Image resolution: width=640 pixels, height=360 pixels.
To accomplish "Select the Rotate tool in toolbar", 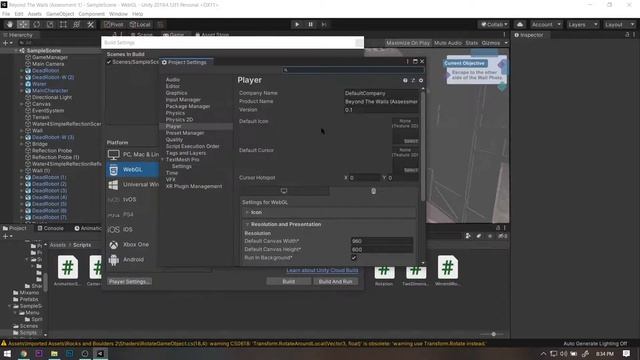I will coord(36,24).
